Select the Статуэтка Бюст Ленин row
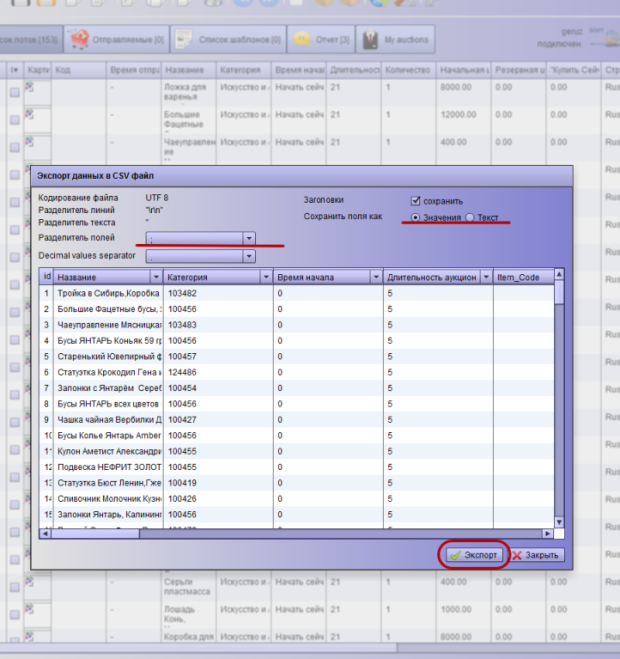 coord(297,483)
